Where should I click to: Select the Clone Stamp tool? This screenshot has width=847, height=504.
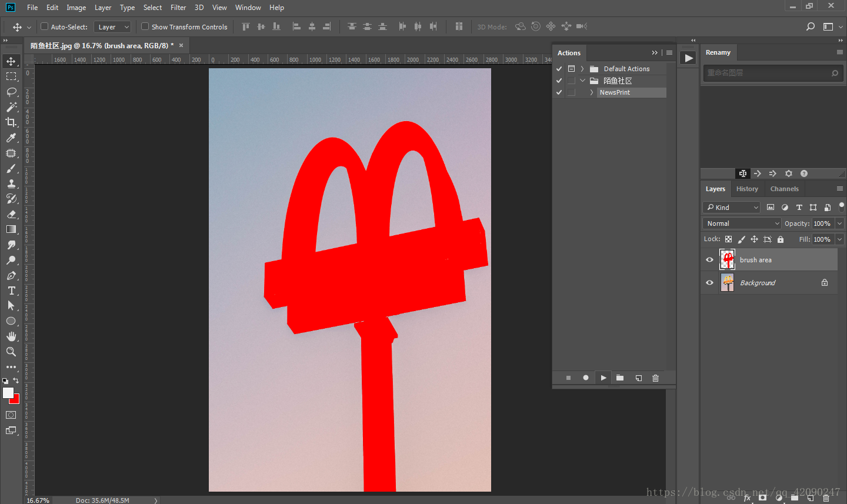coord(11,183)
